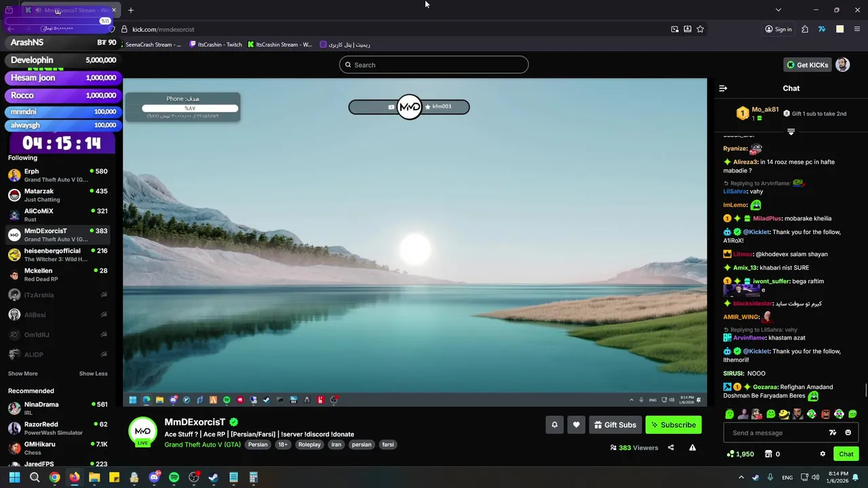Open Discord from the taskbar
This screenshot has width=868, height=488.
click(x=154, y=477)
